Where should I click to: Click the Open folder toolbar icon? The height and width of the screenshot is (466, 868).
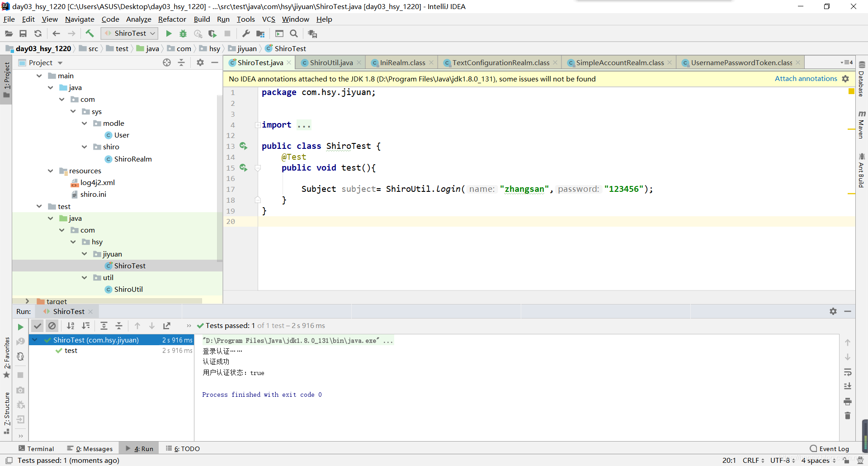(9, 33)
